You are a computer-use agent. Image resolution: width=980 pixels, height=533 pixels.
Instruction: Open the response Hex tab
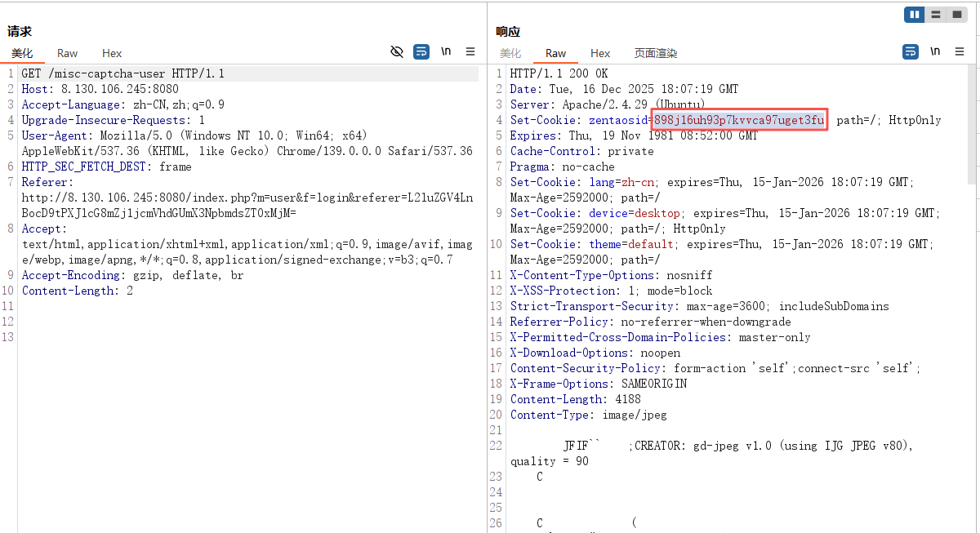(x=600, y=53)
